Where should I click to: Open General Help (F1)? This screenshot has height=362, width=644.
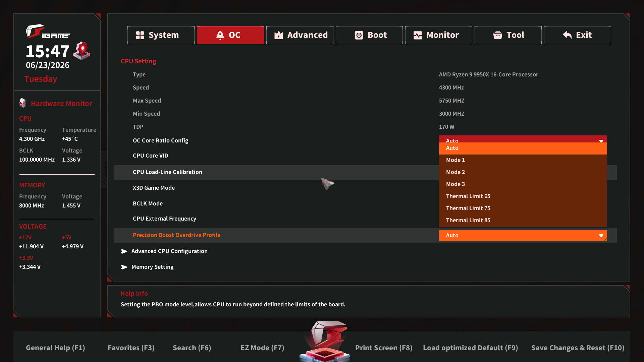pos(55,348)
